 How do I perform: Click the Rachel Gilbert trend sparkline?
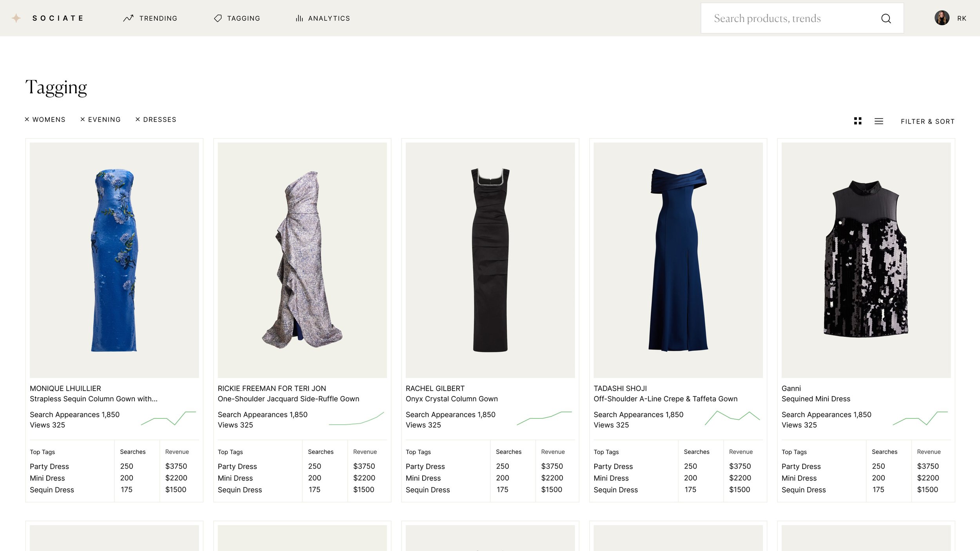[x=544, y=418]
